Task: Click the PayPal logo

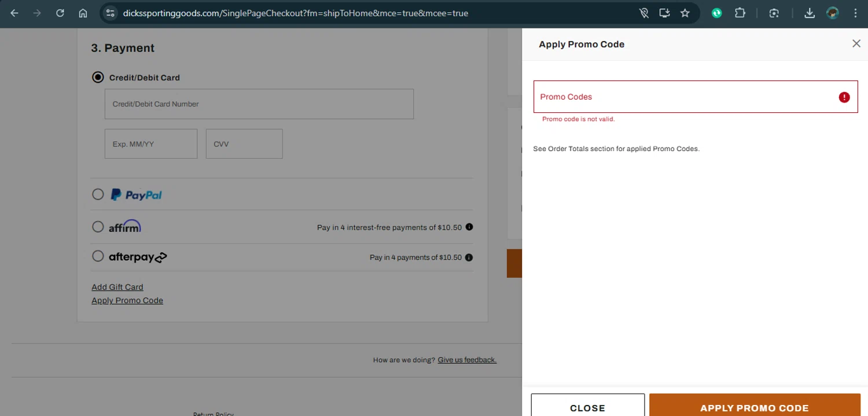Action: tap(137, 195)
